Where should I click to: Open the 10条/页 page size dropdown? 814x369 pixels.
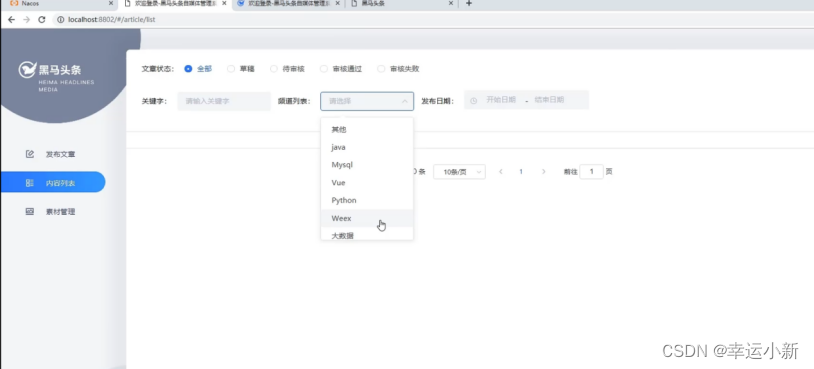click(x=459, y=172)
